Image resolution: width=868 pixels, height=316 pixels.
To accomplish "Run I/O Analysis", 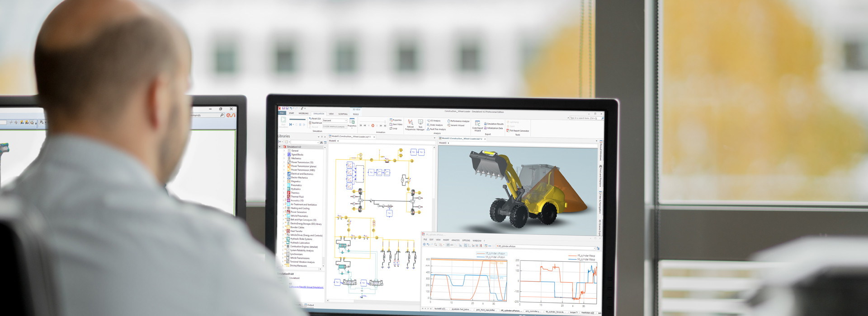I will [434, 121].
